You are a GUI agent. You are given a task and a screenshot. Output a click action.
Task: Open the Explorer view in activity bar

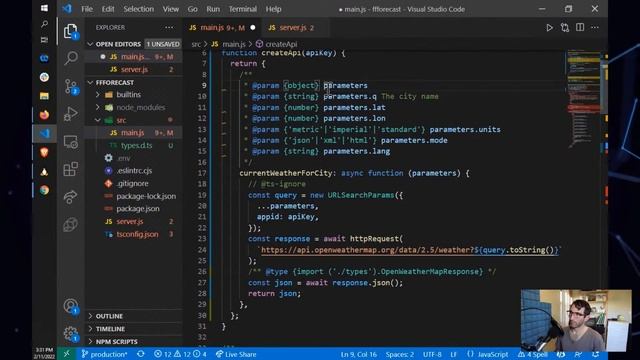coord(70,31)
